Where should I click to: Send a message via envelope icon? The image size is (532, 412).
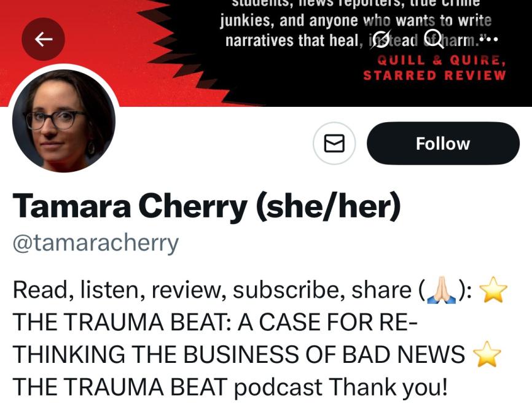[334, 143]
